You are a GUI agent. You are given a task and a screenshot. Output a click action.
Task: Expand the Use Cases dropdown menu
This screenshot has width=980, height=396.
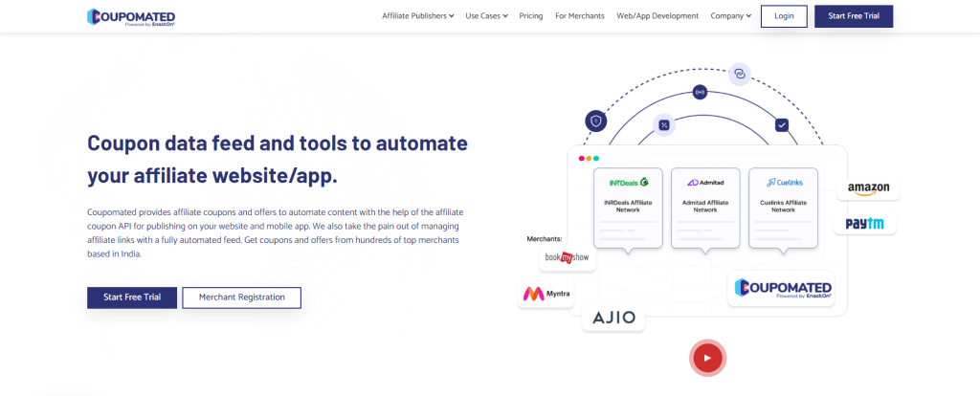486,16
